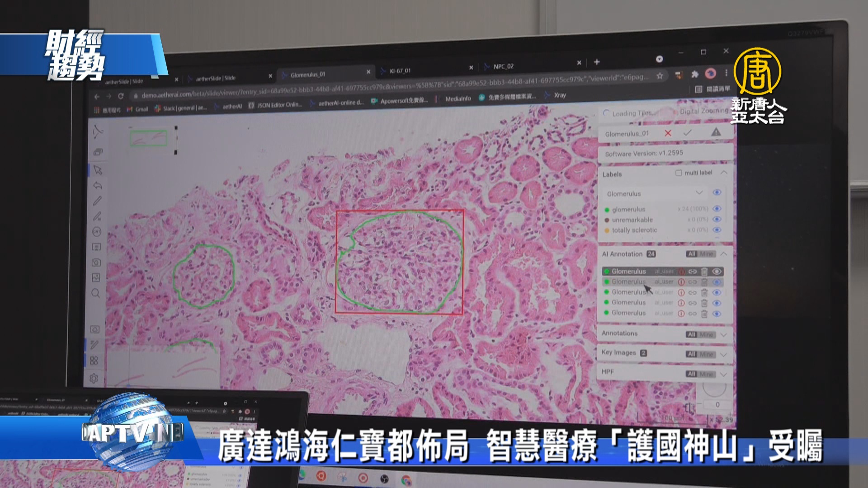Screen dimensions: 868x488
Task: Toggle visibility of totally sclerotic label
Action: pyautogui.click(x=717, y=230)
